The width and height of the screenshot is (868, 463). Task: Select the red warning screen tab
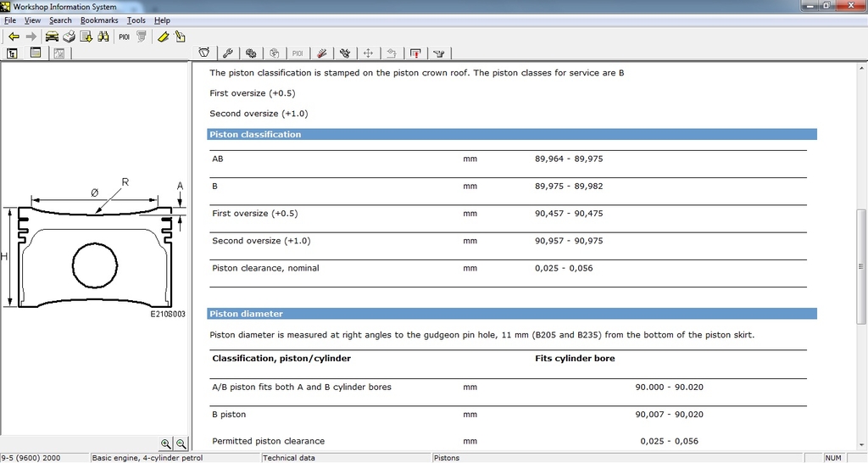(415, 53)
